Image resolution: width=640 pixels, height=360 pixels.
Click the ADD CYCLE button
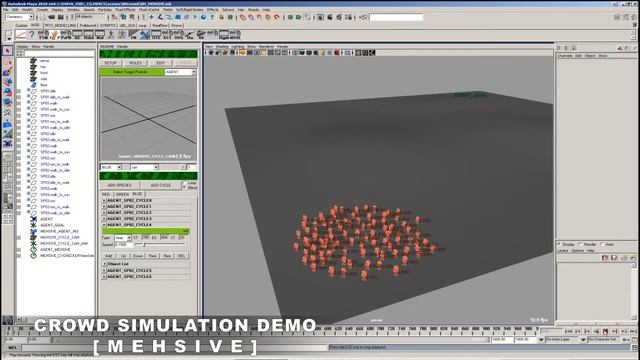(161, 185)
